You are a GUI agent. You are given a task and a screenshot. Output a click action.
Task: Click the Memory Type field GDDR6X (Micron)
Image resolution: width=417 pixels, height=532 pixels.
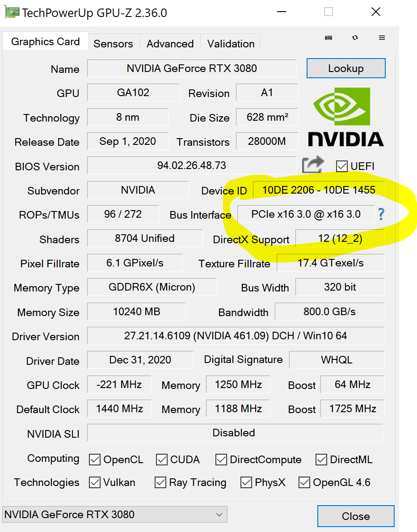(152, 287)
